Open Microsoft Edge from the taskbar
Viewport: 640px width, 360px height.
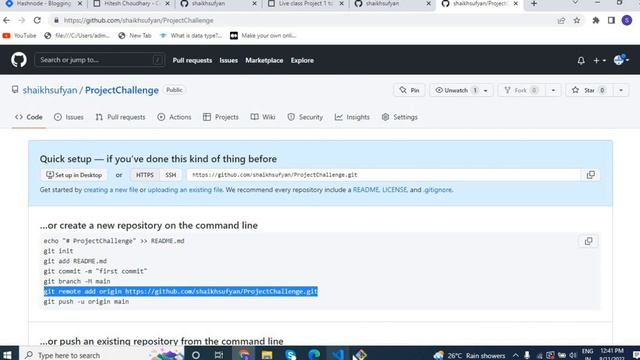(x=314, y=354)
